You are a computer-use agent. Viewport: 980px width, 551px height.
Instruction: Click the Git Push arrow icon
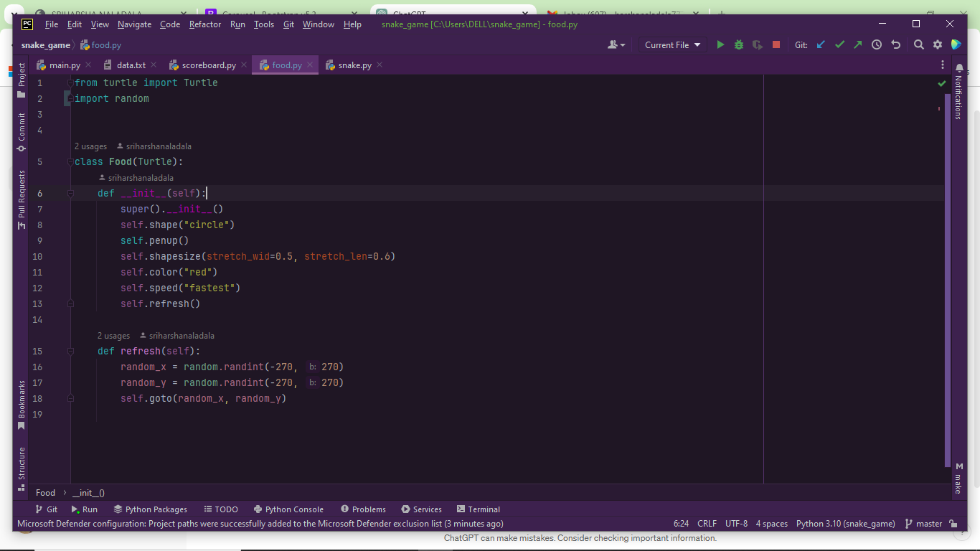coord(858,44)
